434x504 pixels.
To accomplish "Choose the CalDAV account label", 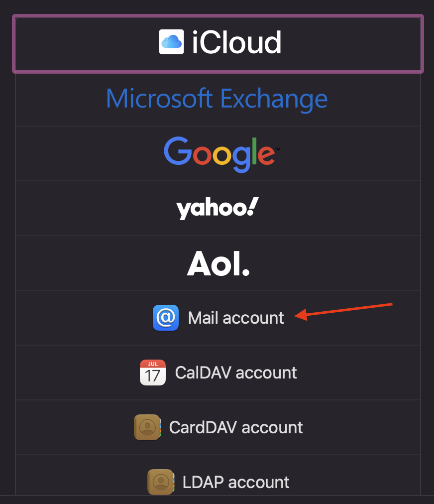I will point(236,373).
